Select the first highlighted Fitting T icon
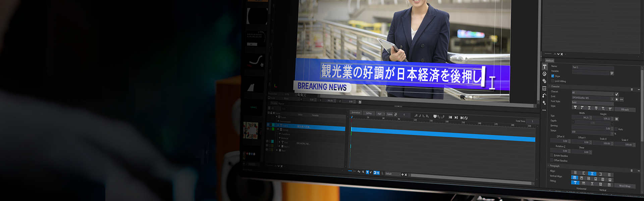Viewport: 644px width, 201px height. coord(575,183)
